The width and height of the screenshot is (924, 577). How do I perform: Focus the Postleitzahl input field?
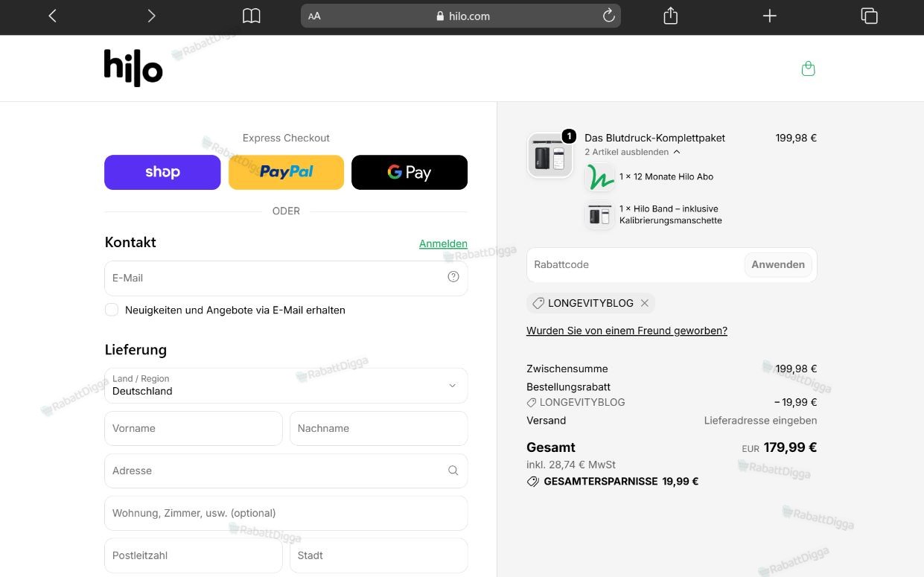[194, 555]
